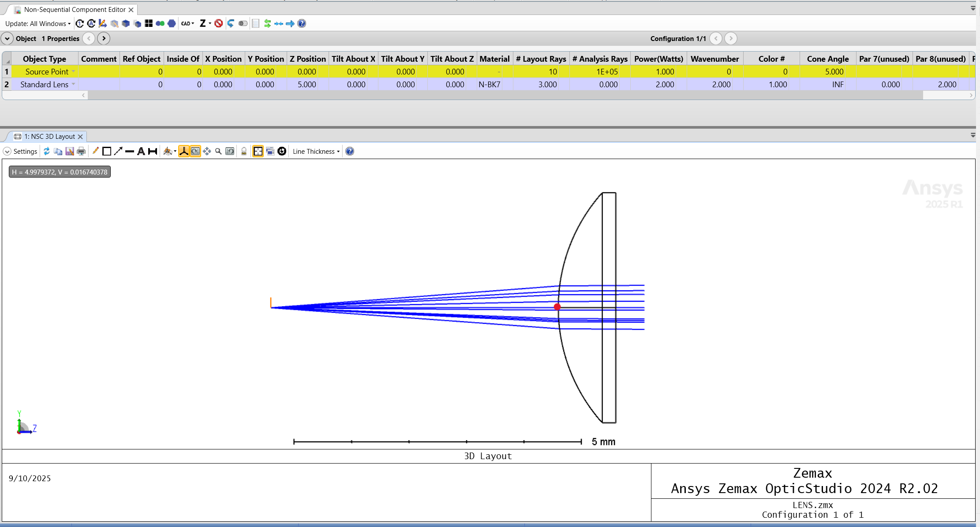The height and width of the screenshot is (527, 980).
Task: Select the Rectangle annotation tool
Action: [x=107, y=151]
